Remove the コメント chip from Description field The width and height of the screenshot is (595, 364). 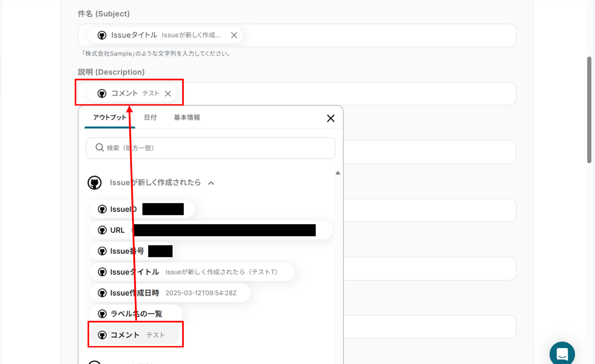[x=168, y=94]
